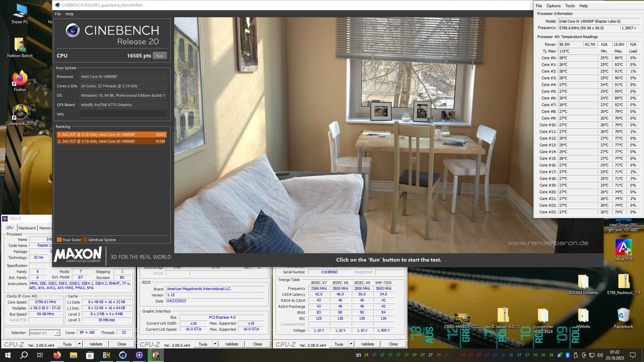Click the Bluetooth tray icon
644x362 pixels.
(568, 355)
